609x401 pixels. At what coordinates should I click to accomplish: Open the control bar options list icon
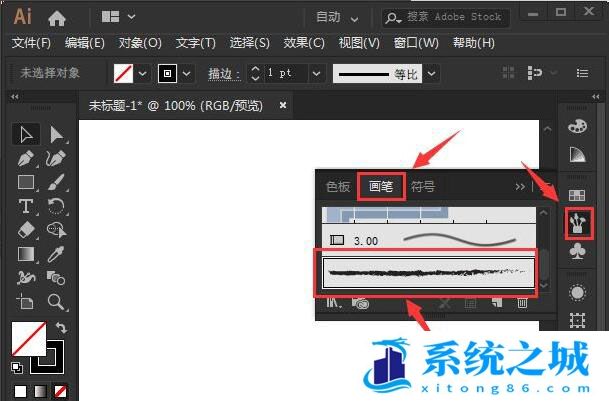point(582,73)
